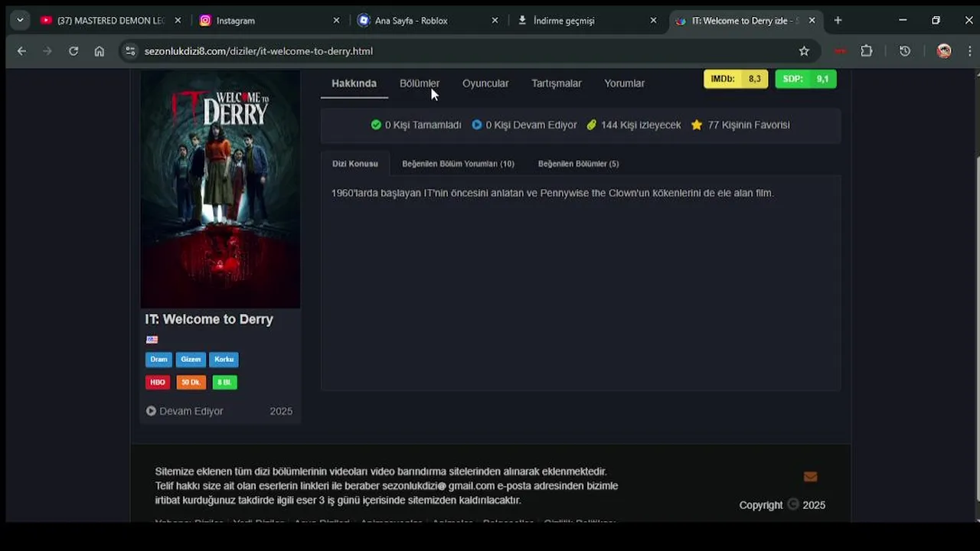The image size is (980, 551).
Task: Select Beğenilen Bölüm Yorumları (10) tab
Action: click(x=458, y=164)
